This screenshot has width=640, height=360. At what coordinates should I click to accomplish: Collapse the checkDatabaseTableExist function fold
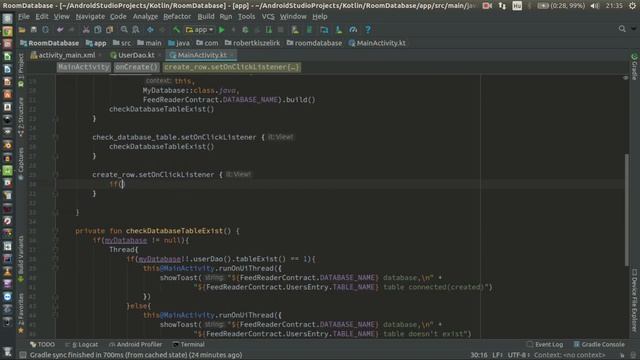55,231
